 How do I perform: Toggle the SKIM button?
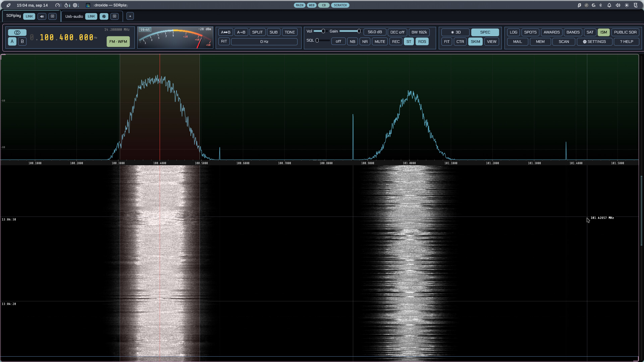475,42
